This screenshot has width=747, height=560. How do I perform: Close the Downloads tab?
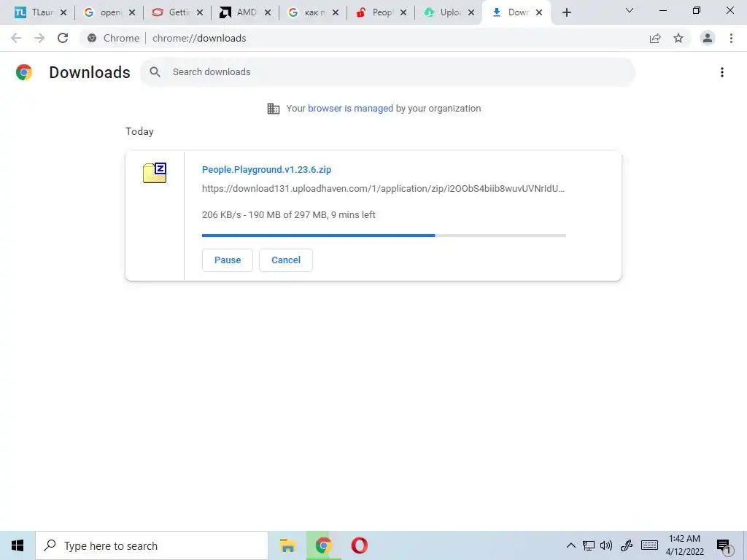(x=539, y=12)
